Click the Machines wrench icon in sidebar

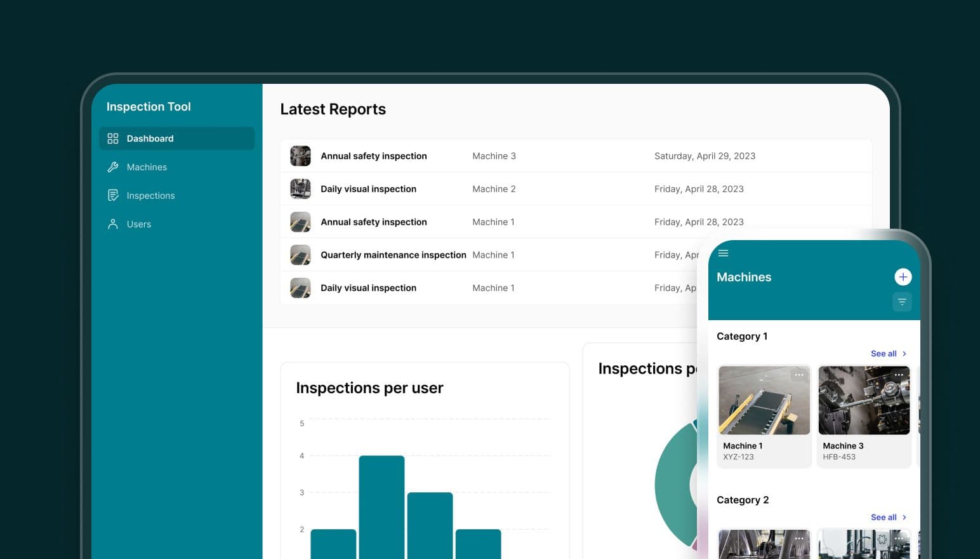pos(113,167)
